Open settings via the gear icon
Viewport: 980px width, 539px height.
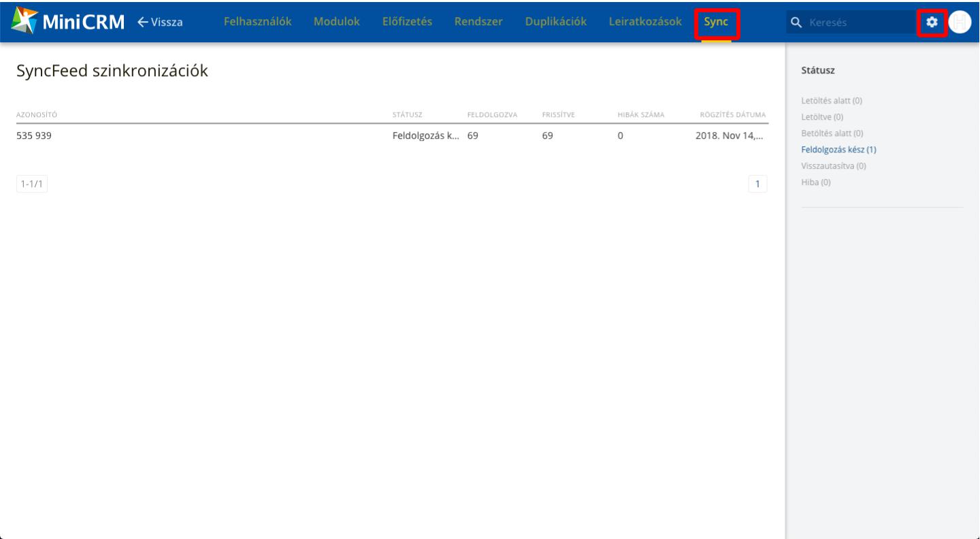click(x=932, y=22)
